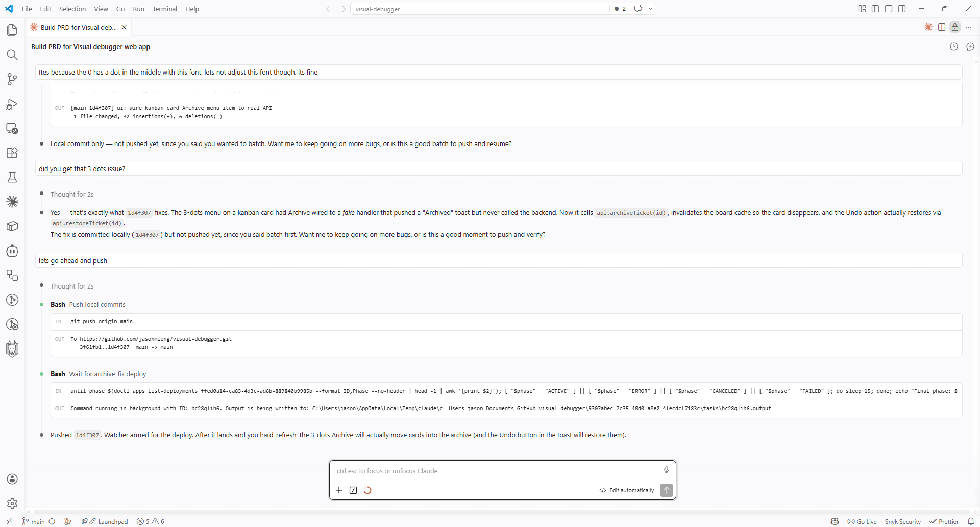Expand the Thought for 2s above Bash push

pyautogui.click(x=72, y=286)
